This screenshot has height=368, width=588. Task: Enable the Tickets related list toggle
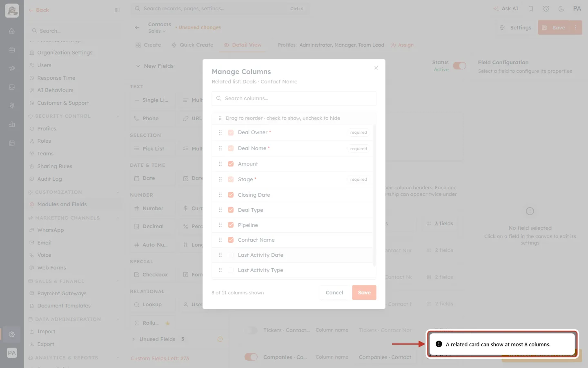tap(251, 330)
